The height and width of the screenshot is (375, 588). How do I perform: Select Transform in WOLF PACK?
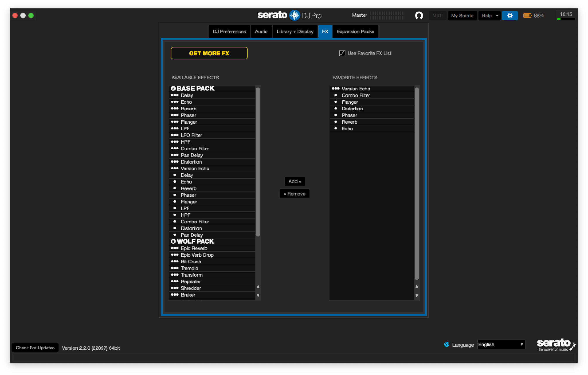[x=212, y=275]
